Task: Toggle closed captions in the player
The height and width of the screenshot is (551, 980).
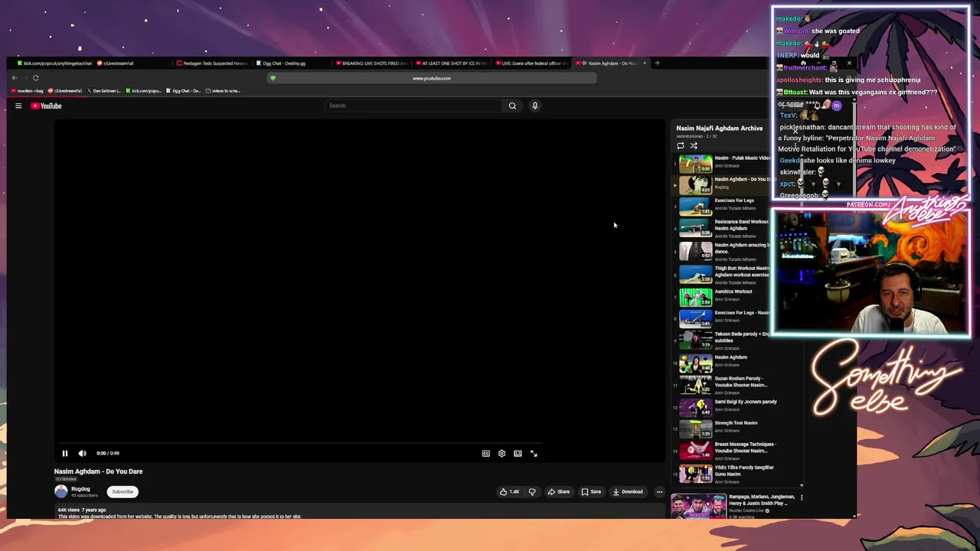Action: pyautogui.click(x=485, y=453)
